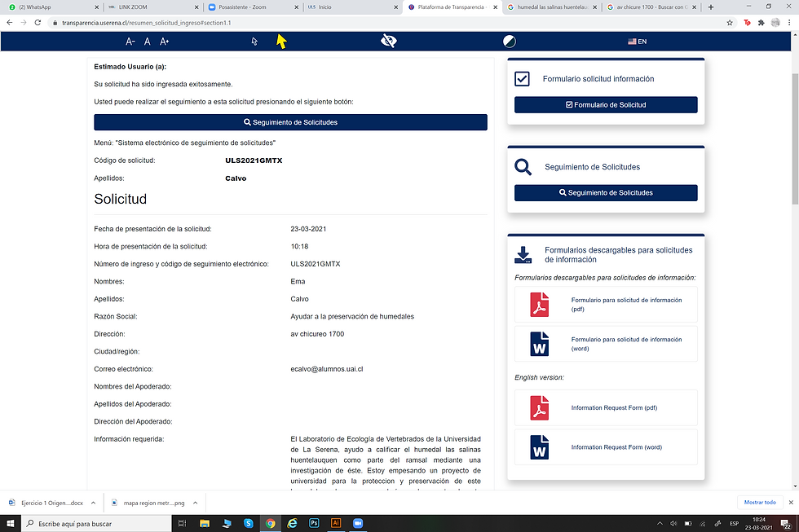Open Chrome three-dot menu
Viewport: 799px width, 532px height.
tap(789, 22)
